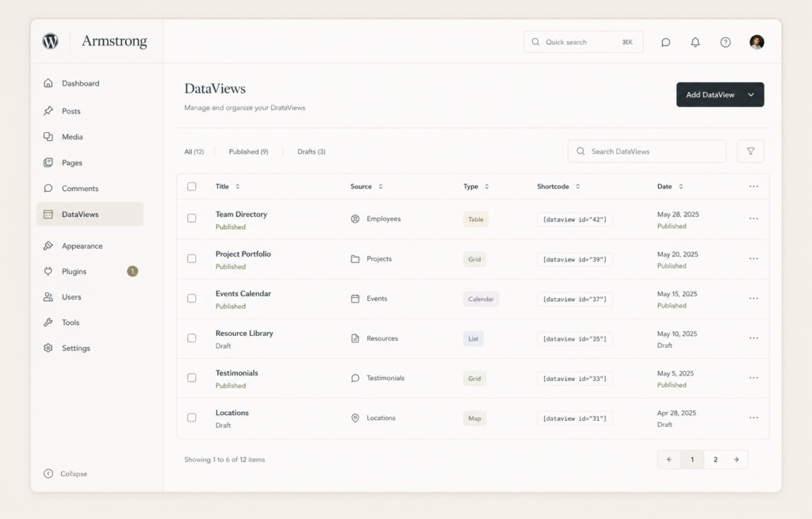Select the All (12) tab

click(194, 151)
